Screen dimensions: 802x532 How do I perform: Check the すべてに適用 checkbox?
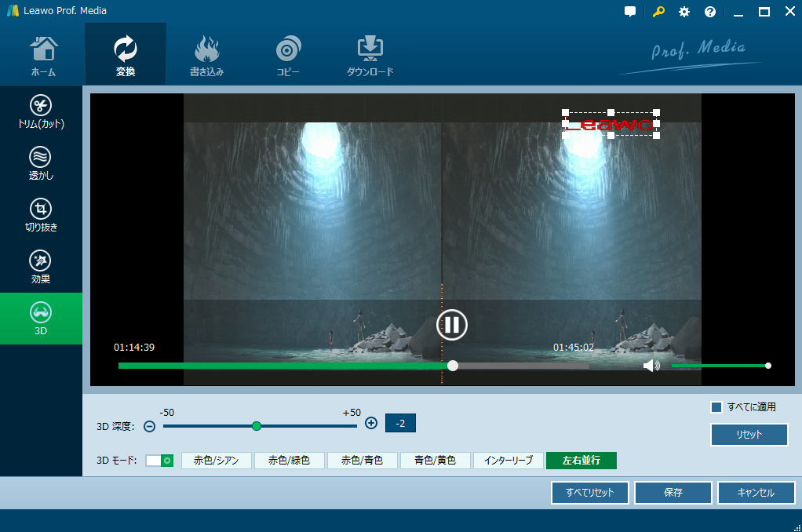click(716, 407)
